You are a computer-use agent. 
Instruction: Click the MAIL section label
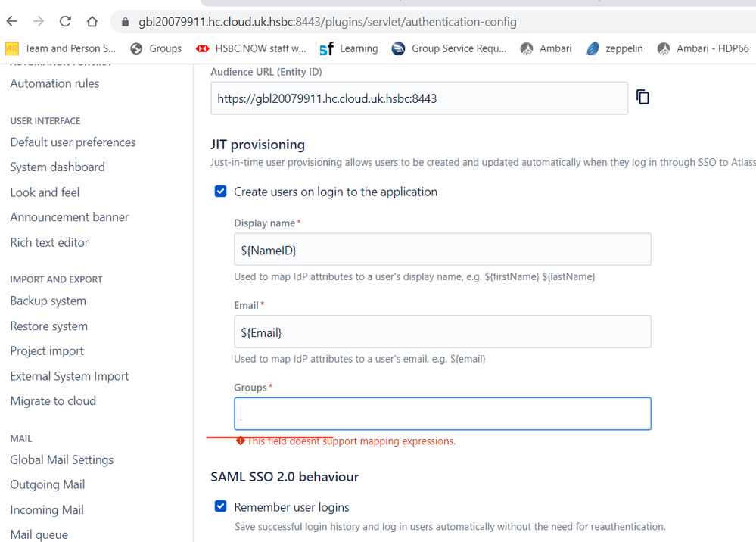[x=21, y=439]
